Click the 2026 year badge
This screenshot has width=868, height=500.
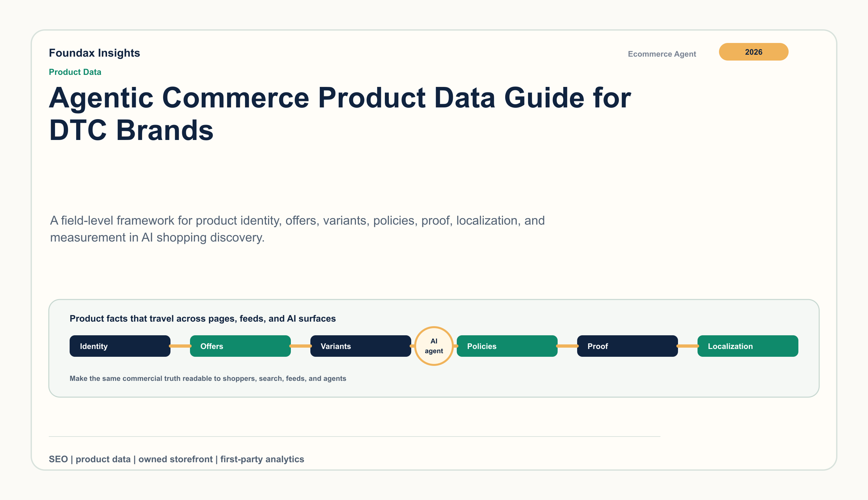tap(753, 52)
